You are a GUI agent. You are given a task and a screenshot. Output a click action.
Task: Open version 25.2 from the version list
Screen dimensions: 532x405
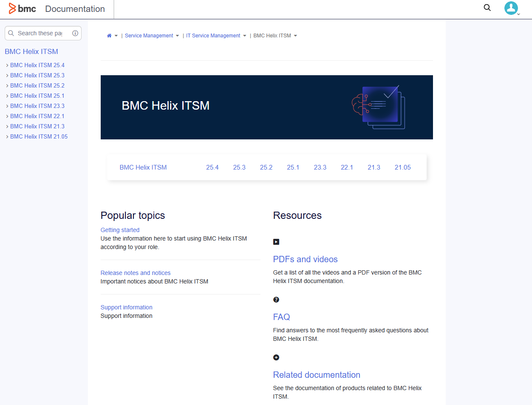coord(266,167)
